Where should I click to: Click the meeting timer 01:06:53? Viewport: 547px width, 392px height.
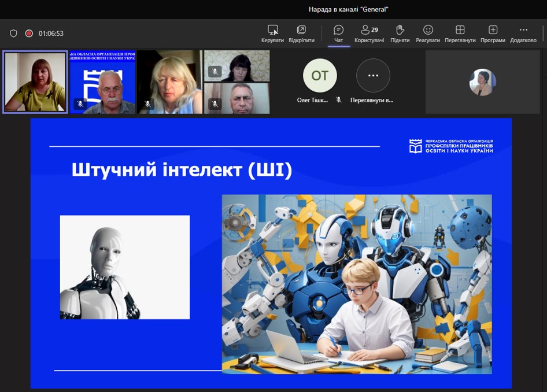tap(51, 34)
